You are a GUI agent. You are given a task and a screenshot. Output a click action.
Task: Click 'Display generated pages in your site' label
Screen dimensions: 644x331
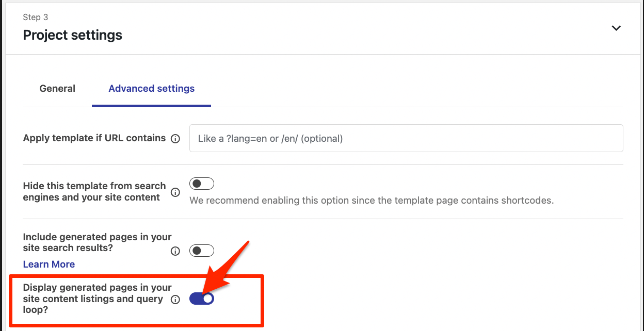click(97, 299)
